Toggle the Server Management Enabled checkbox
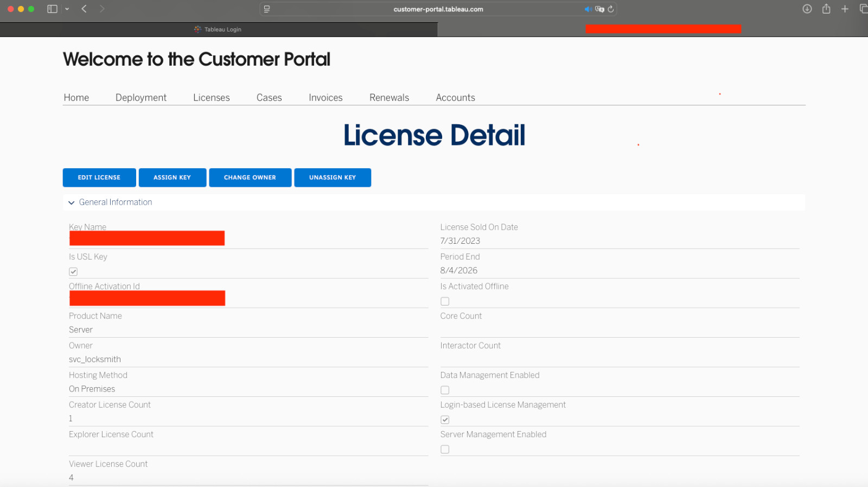 445,449
